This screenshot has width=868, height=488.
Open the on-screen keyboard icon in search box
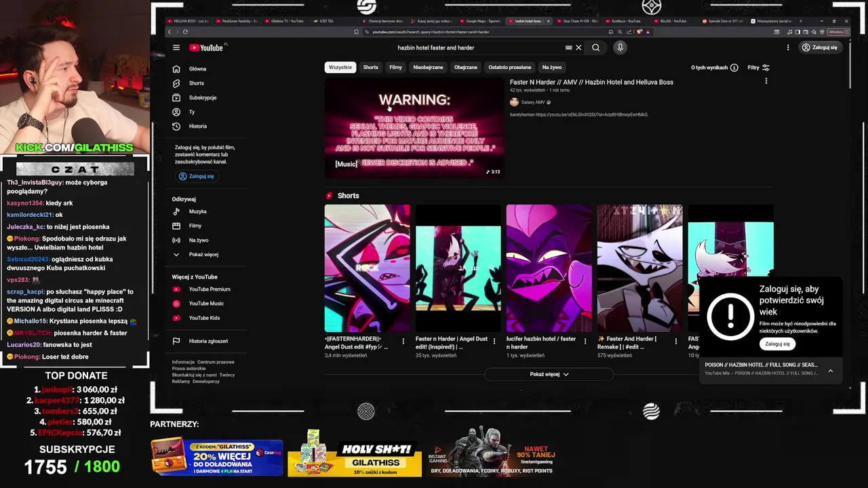pyautogui.click(x=568, y=47)
